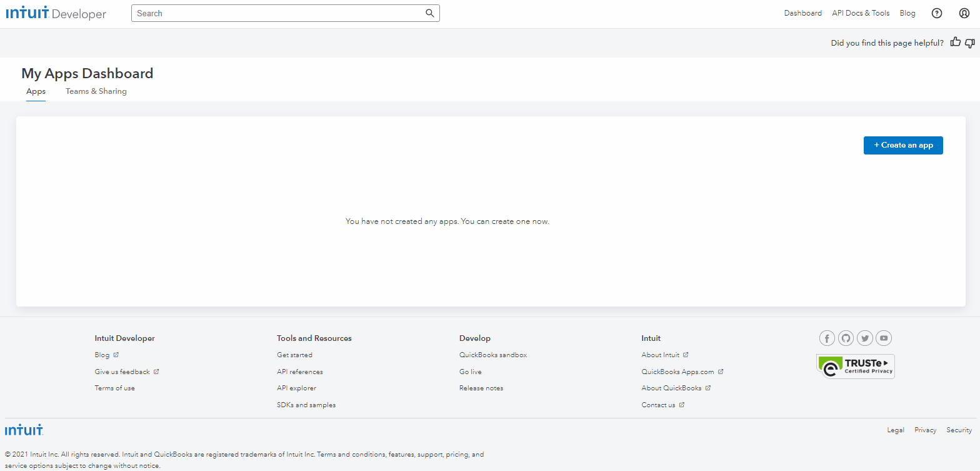Open Intuit Developer Facebook page icon

pyautogui.click(x=827, y=338)
